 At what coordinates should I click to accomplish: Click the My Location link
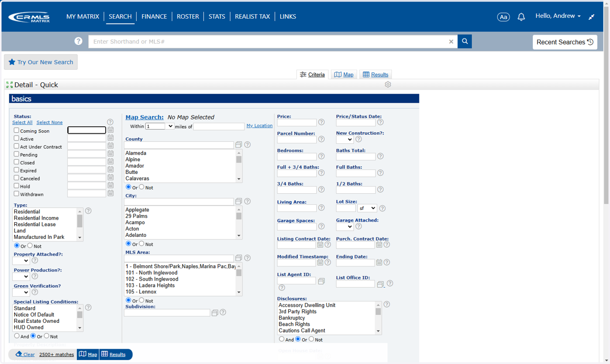pyautogui.click(x=259, y=126)
